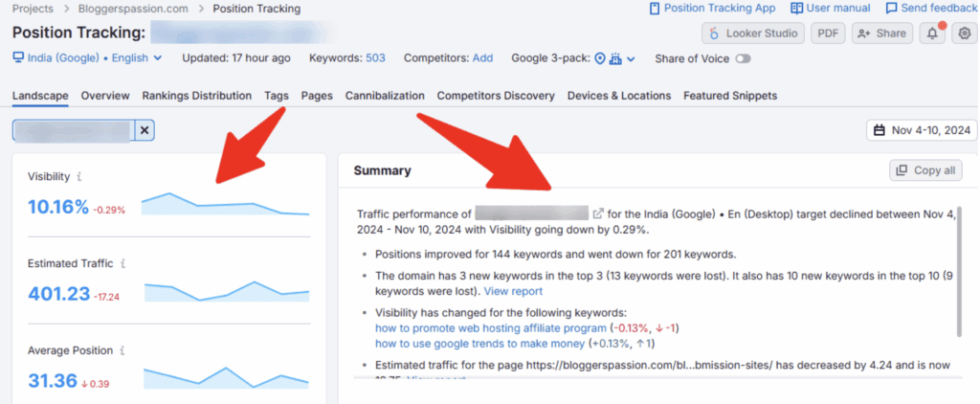Screen dimensions: 980x404
Task: Open Position Tracking App link
Action: tap(712, 8)
